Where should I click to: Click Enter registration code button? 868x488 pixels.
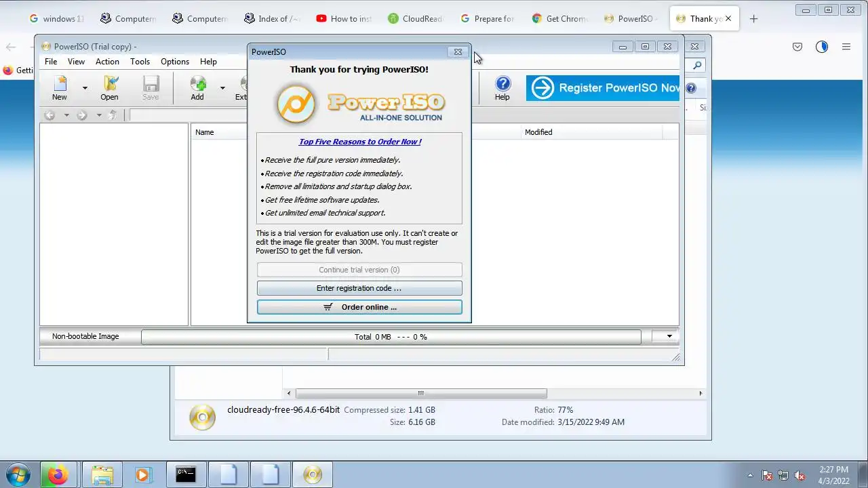pyautogui.click(x=359, y=288)
